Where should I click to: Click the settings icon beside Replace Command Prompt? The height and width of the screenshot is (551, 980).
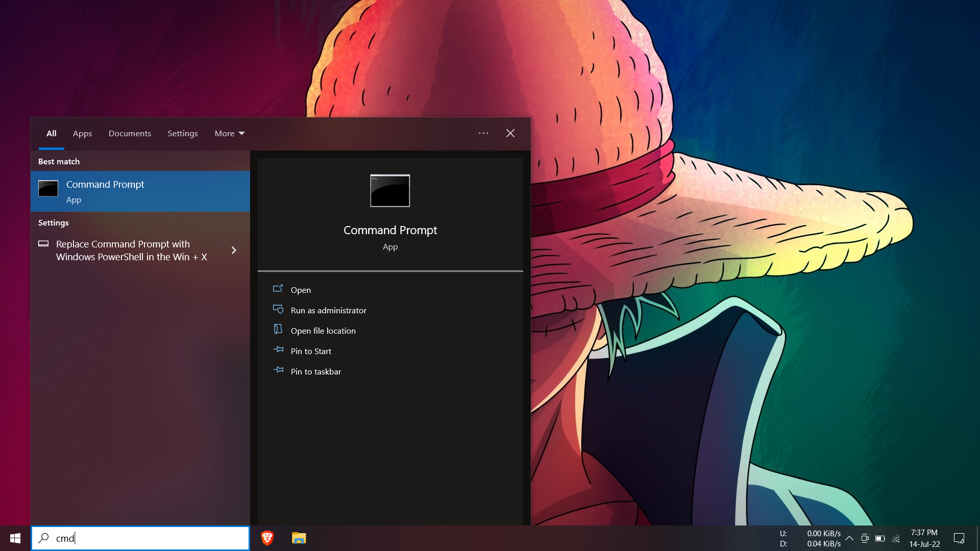click(x=44, y=244)
